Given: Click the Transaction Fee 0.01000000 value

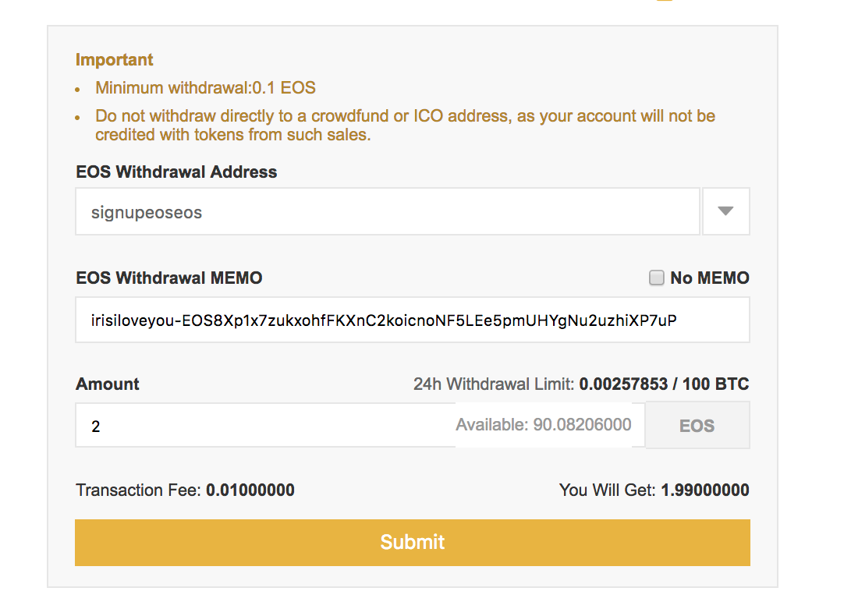Looking at the screenshot, I should 250,490.
